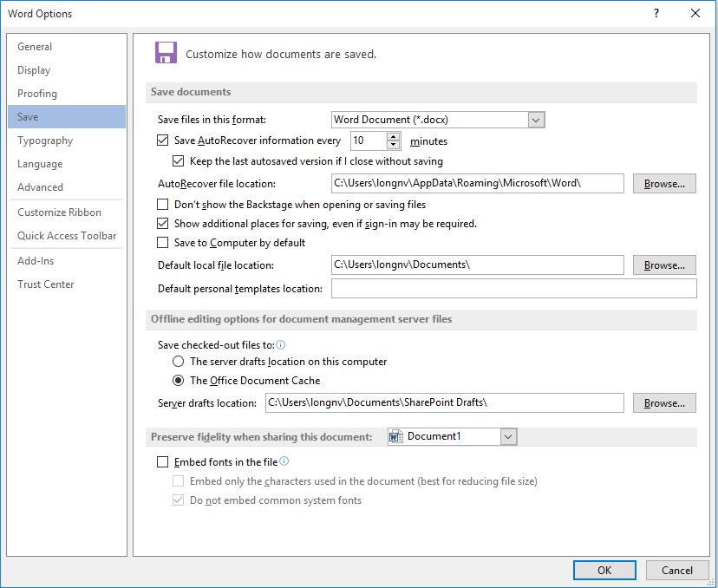This screenshot has height=588, width=718.
Task: Click the Word document icon for Document1
Action: point(395,436)
